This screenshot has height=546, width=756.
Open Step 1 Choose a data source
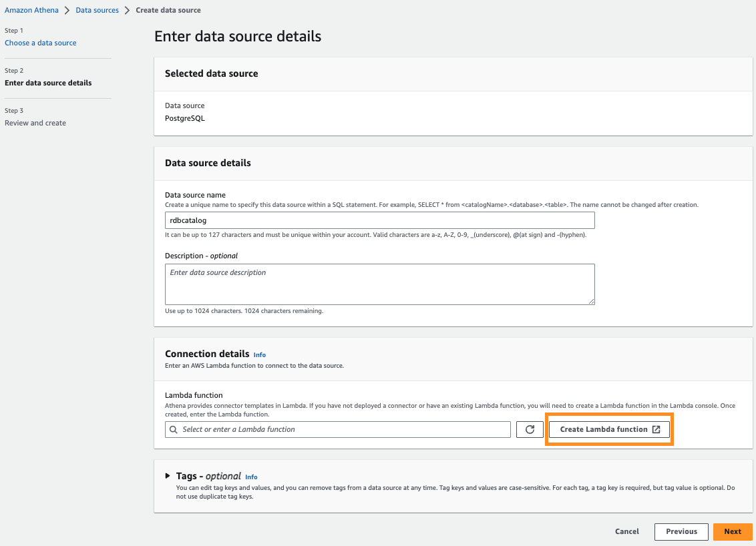pos(41,43)
